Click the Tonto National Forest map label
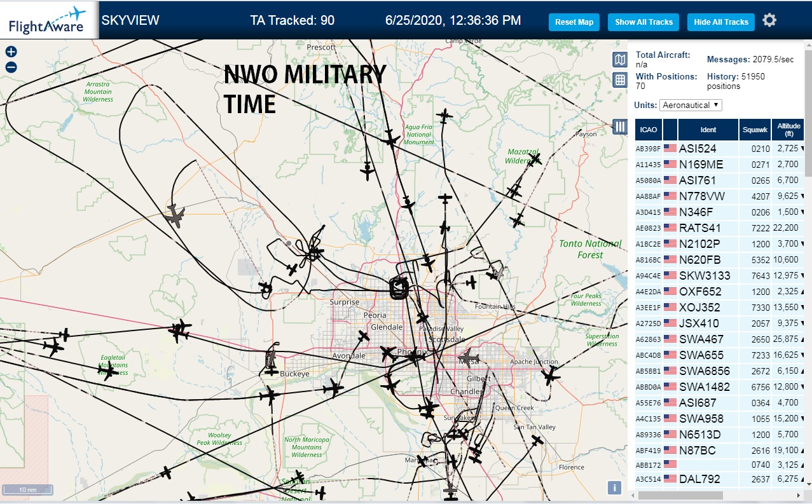 (590, 249)
